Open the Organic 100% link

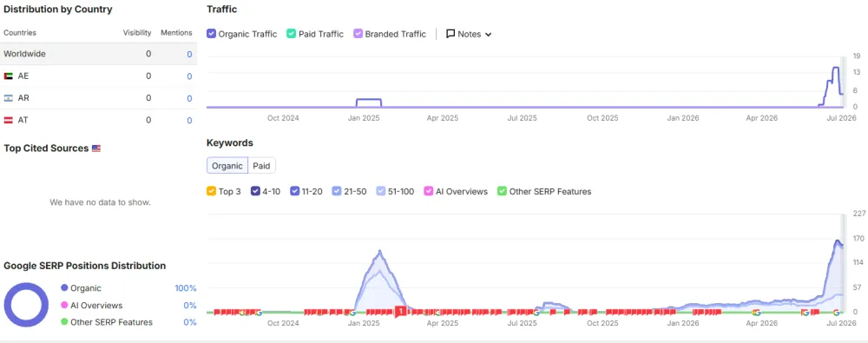click(186, 288)
